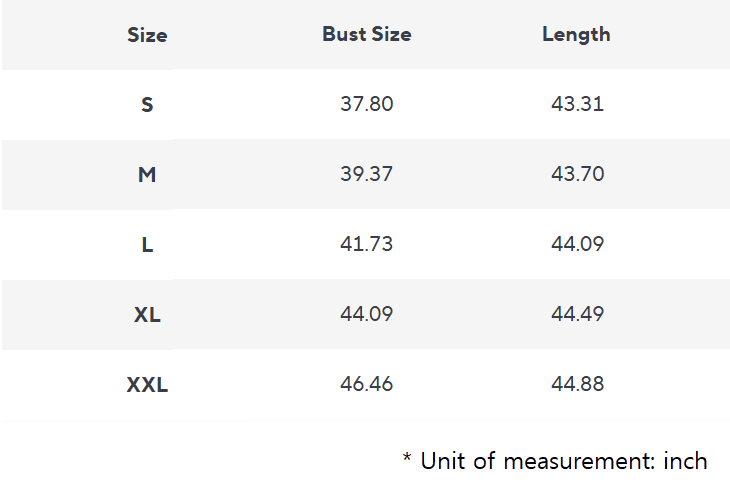Click the Size column header
This screenshot has height=499, width=730.
pos(147,35)
